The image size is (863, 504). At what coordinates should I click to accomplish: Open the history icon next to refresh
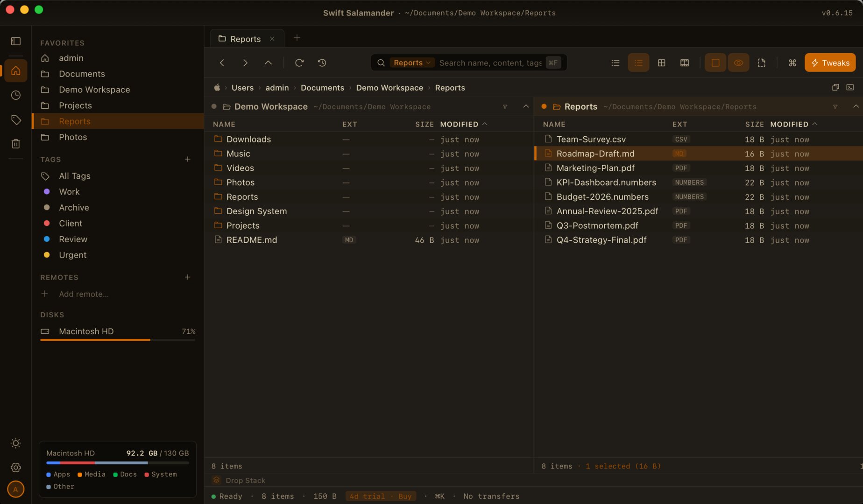(x=322, y=63)
